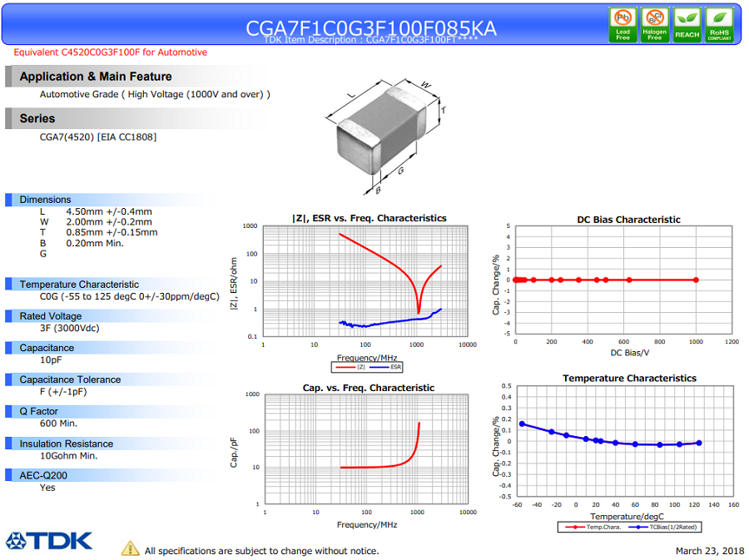Viewport: 749px width, 560px height.
Task: Select the Series section heading
Action: click(x=37, y=118)
